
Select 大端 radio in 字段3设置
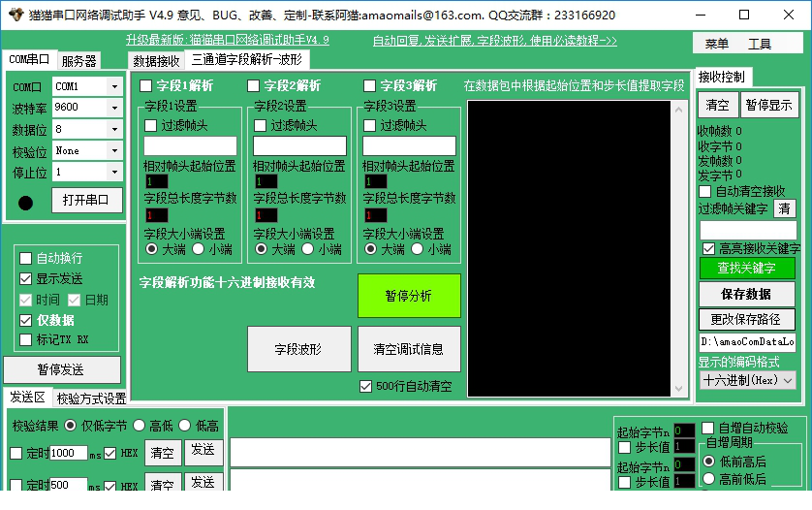tap(371, 249)
